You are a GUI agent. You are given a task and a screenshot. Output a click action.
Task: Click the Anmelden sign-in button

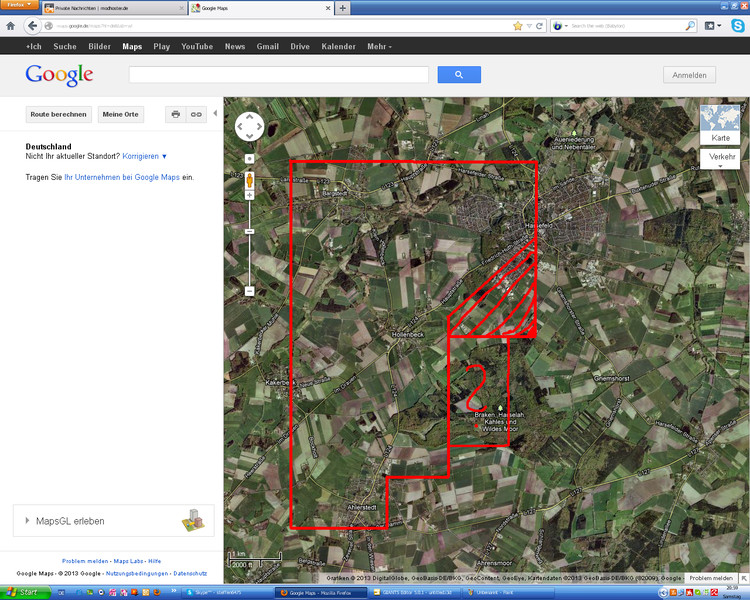[x=689, y=75]
